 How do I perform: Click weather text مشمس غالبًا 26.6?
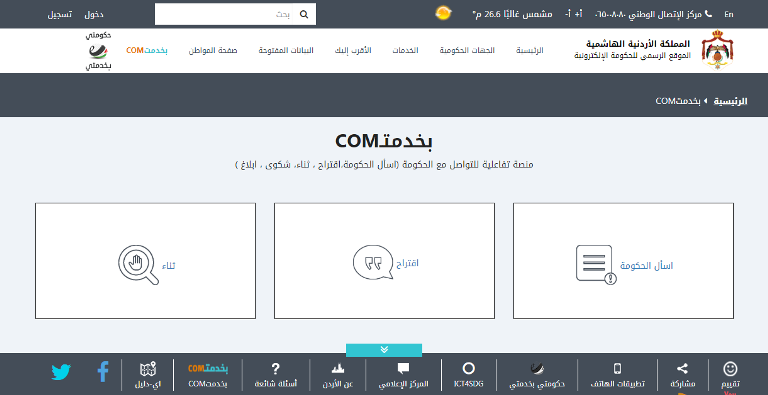tap(512, 14)
